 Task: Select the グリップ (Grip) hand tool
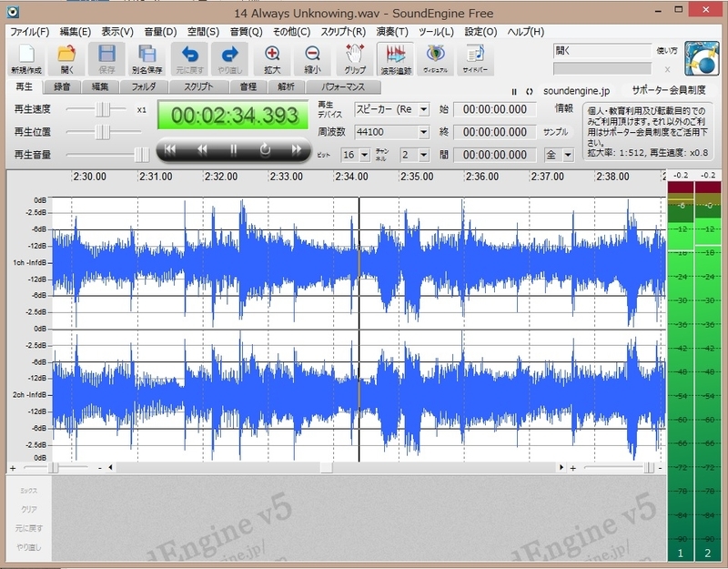point(355,59)
